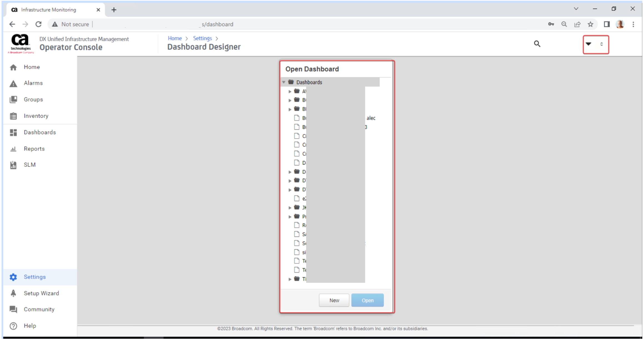Select the dashboard file starting with e2

(x=300, y=199)
